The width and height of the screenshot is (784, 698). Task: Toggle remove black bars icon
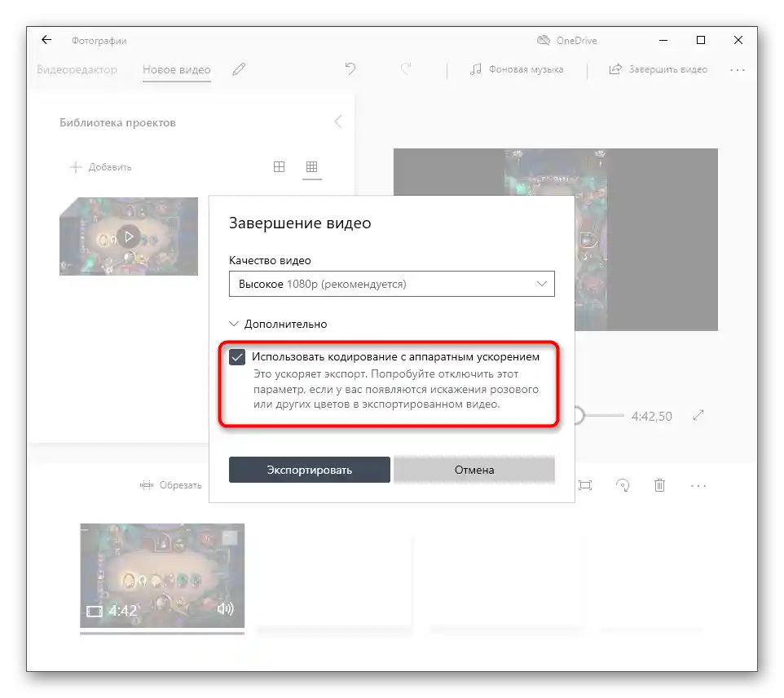pyautogui.click(x=585, y=485)
